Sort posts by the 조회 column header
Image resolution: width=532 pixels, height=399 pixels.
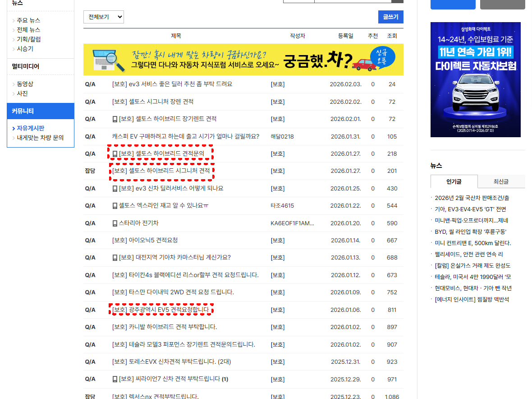[x=392, y=36]
